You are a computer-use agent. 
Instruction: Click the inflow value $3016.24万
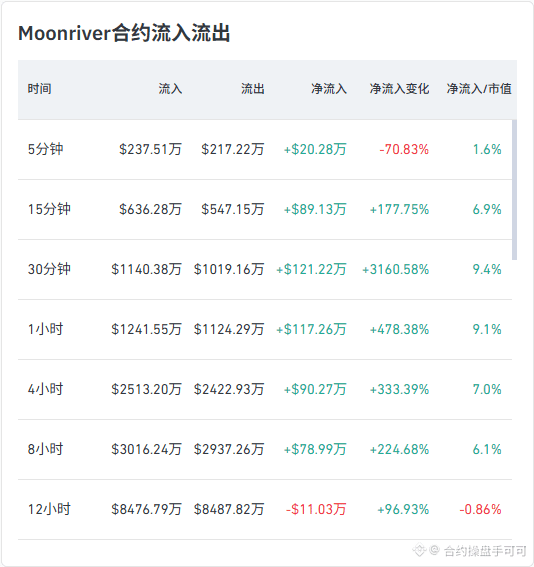146,449
